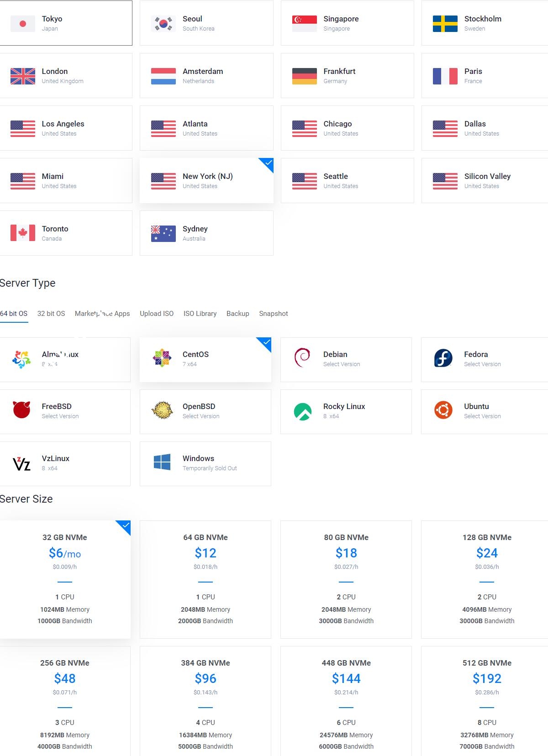Viewport: 548px width, 756px height.
Task: Click the Australia flag for Sydney
Action: pos(163,234)
